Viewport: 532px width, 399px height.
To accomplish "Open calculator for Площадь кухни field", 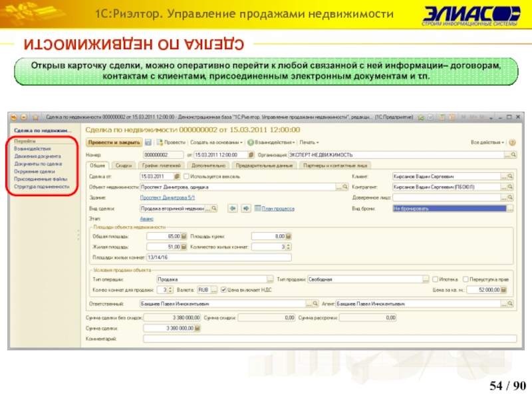I will pos(289,236).
